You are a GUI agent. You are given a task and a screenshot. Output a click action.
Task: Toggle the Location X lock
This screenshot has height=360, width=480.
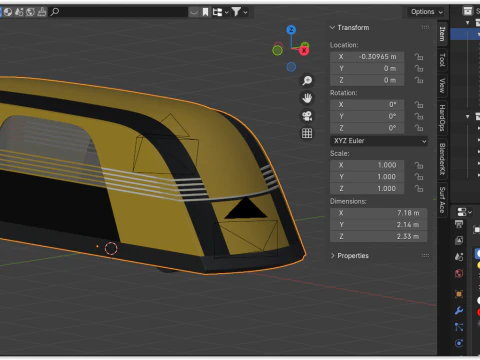click(x=419, y=57)
